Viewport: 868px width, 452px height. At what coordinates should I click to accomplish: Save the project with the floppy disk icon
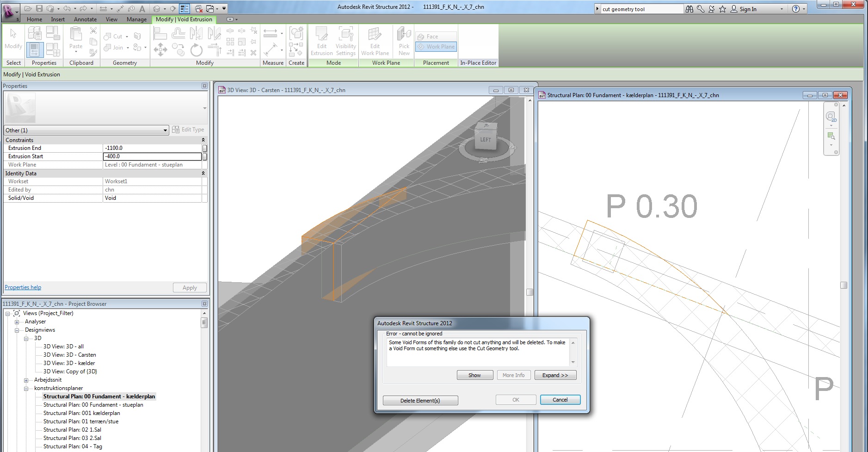[x=39, y=8]
